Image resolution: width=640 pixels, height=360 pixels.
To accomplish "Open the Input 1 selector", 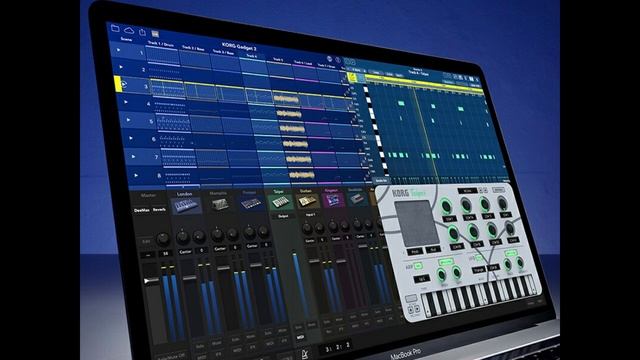I will click(x=310, y=214).
